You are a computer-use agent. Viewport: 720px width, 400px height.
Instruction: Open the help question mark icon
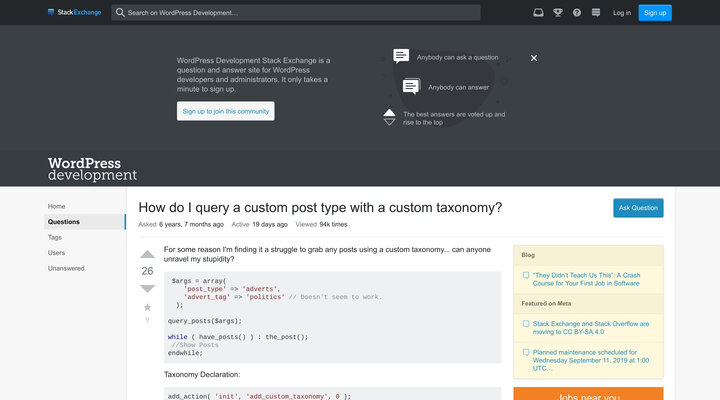coord(577,12)
